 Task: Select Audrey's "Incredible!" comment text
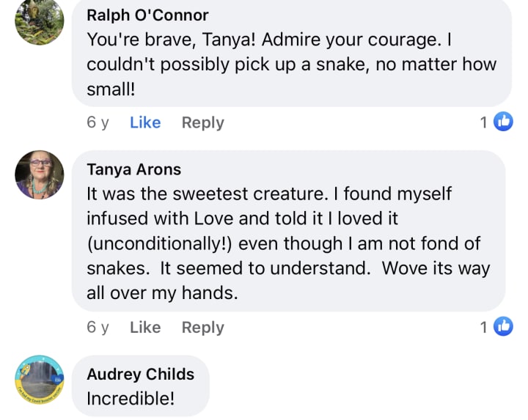click(x=131, y=399)
